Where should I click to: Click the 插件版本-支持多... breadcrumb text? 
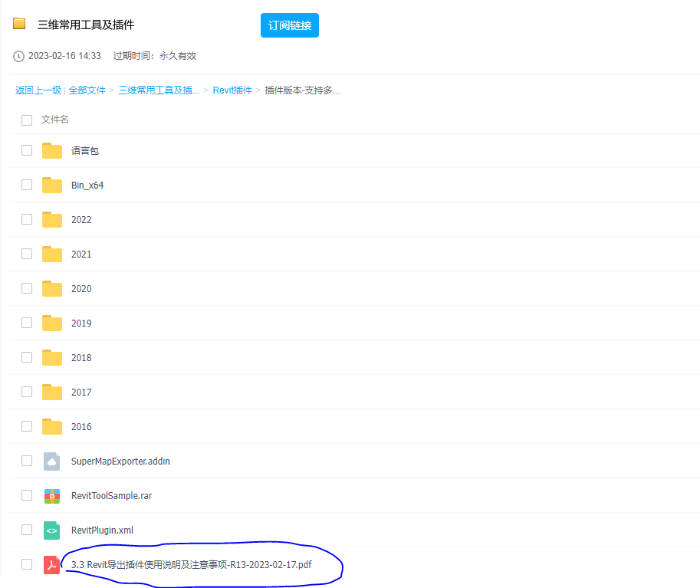click(302, 90)
